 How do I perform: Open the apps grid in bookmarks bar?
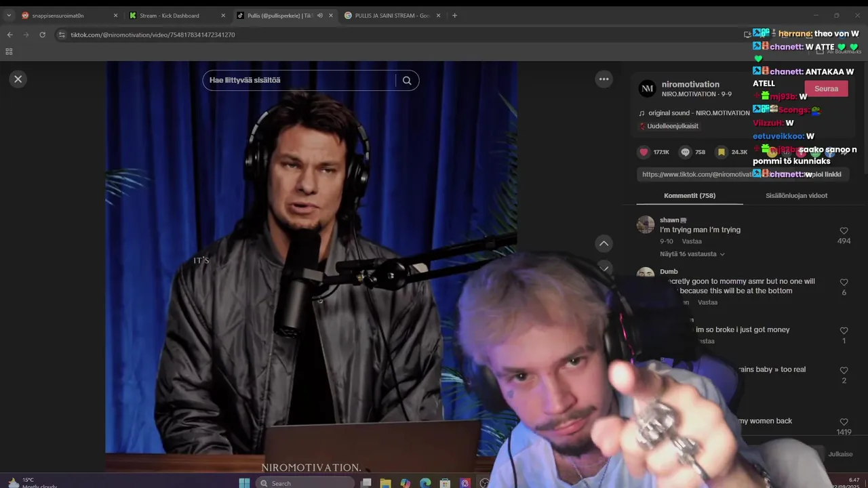tap(9, 52)
